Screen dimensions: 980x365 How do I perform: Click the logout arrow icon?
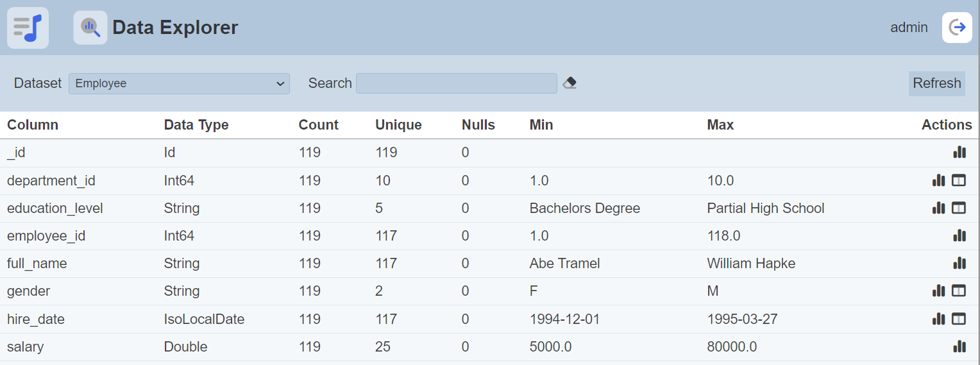tap(957, 28)
